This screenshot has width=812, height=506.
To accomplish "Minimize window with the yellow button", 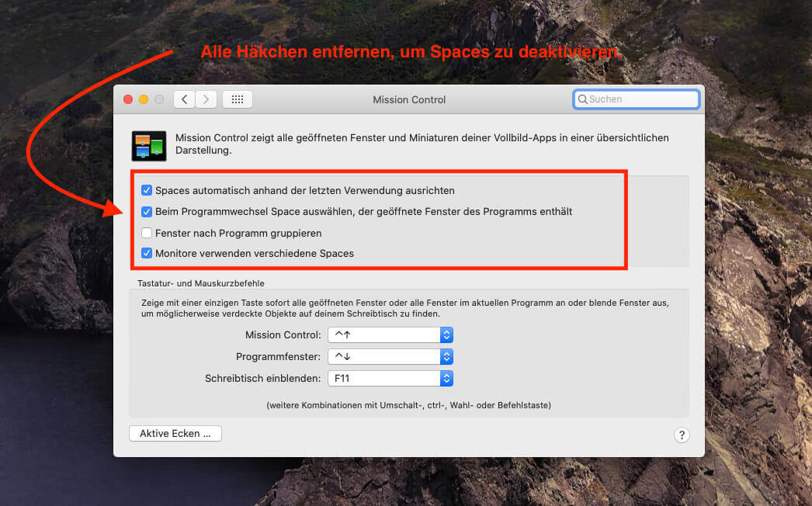I will point(144,99).
